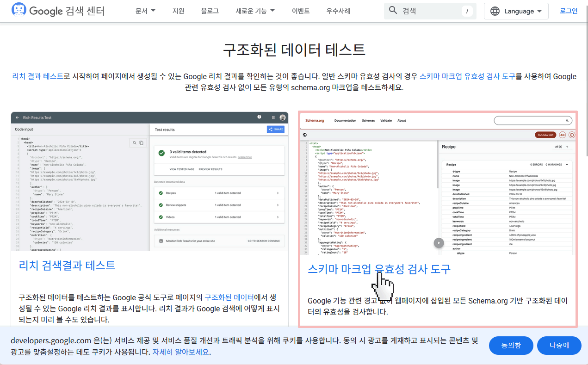Open the 우수사례 menu item
This screenshot has width=588, height=365.
point(338,11)
